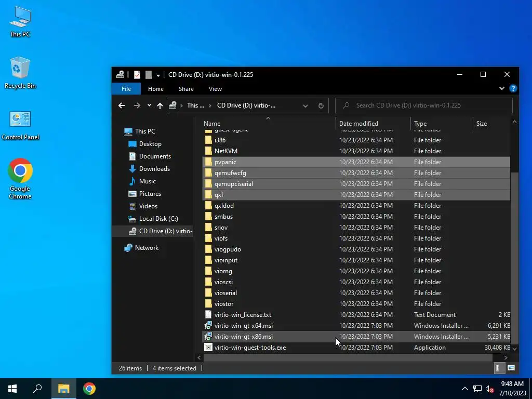Click virtio-win_license.txt document icon
This screenshot has height=399, width=532.
(x=208, y=314)
